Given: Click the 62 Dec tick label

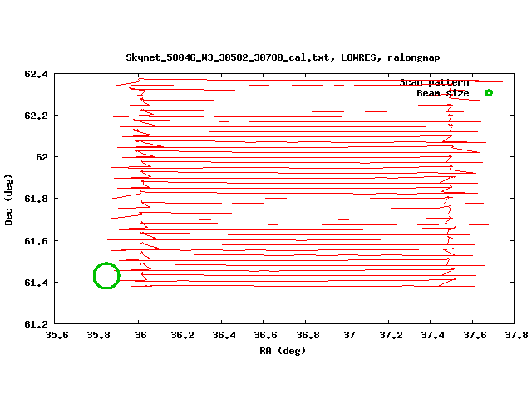Looking at the screenshot, I should [x=42, y=157].
